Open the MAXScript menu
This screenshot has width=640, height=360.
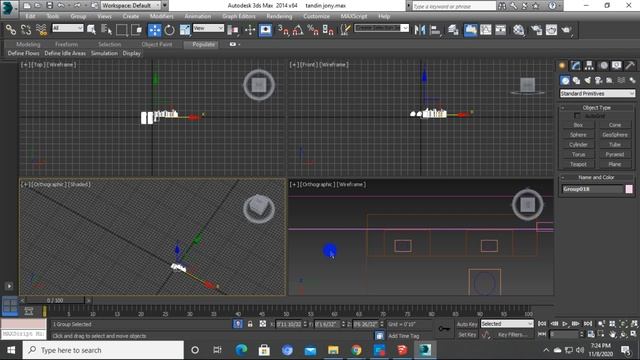(x=353, y=16)
